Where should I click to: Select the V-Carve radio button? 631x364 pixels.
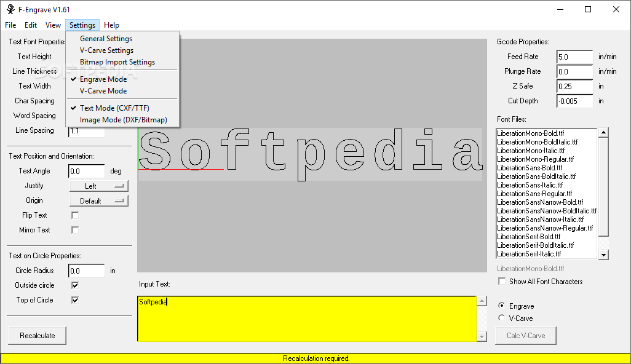(x=501, y=318)
